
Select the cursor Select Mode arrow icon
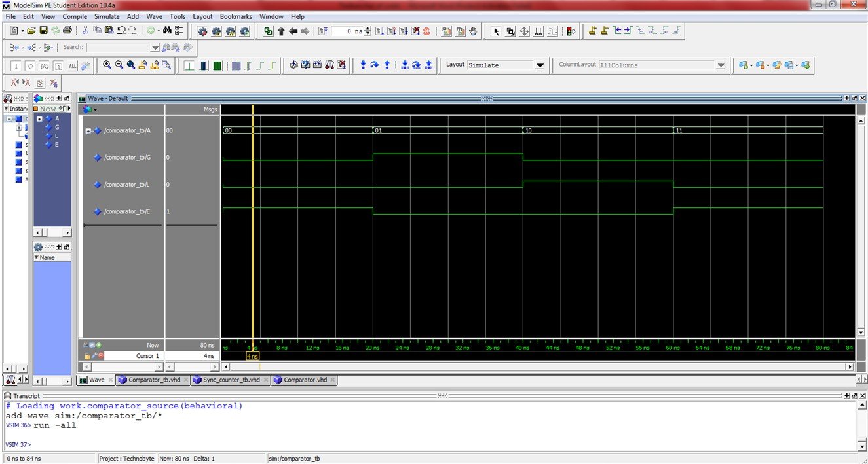[x=496, y=31]
